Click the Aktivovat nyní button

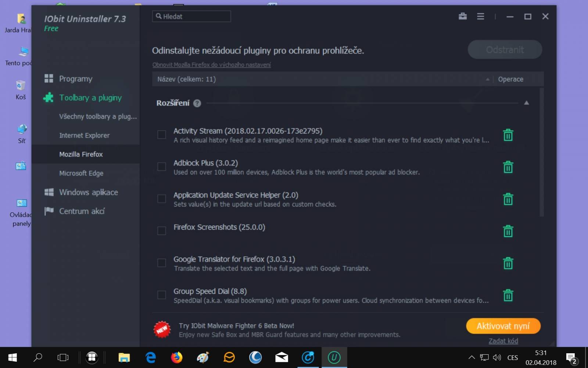point(503,326)
